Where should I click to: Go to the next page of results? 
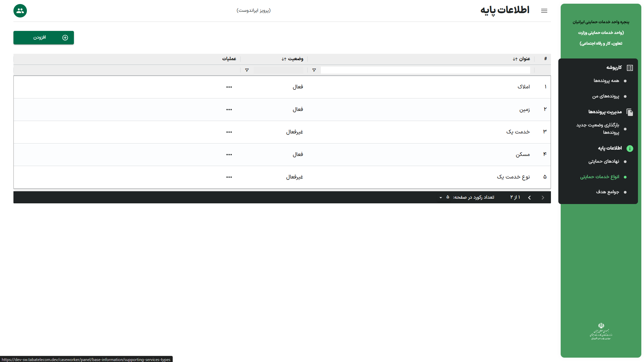529,198
